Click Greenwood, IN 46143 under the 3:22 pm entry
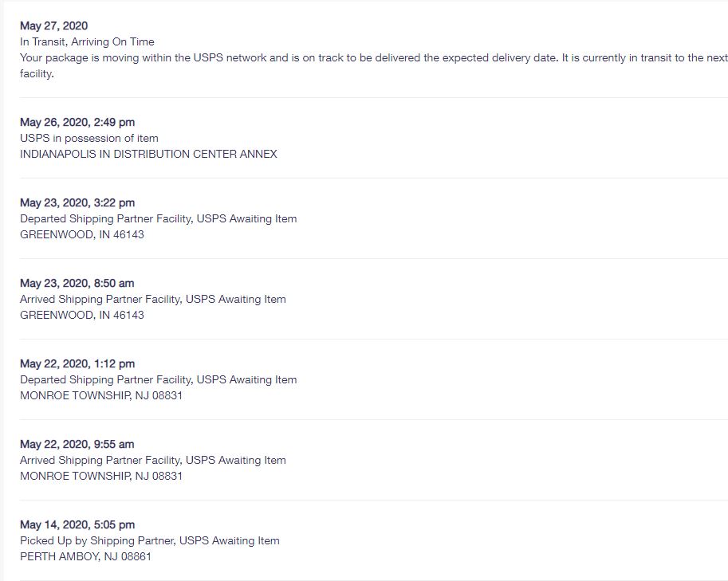 (81, 234)
